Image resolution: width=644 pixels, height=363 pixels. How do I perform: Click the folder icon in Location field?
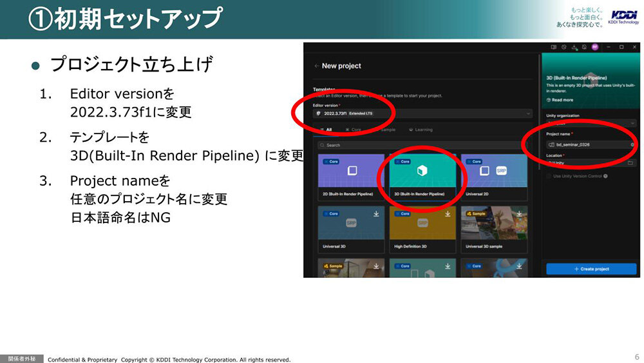[x=630, y=163]
